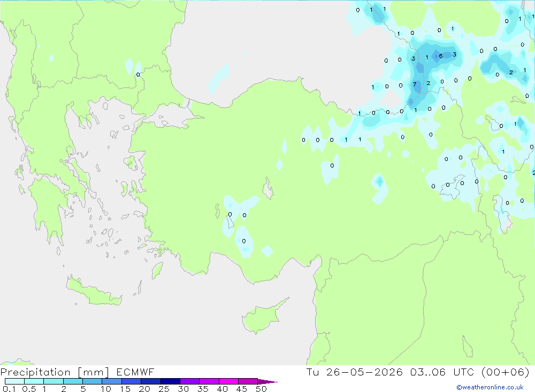Image resolution: width=535 pixels, height=392 pixels.
Task: Click the 0.1–0.5 mm lightest cyan legend swatch
Action: (14, 381)
